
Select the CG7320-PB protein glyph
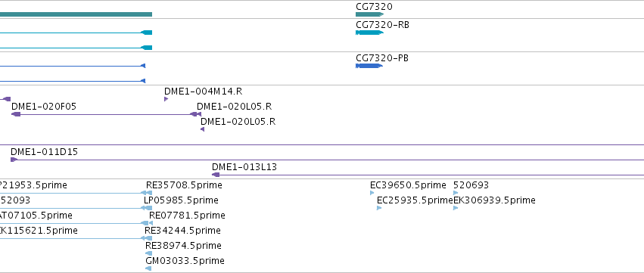tap(369, 66)
